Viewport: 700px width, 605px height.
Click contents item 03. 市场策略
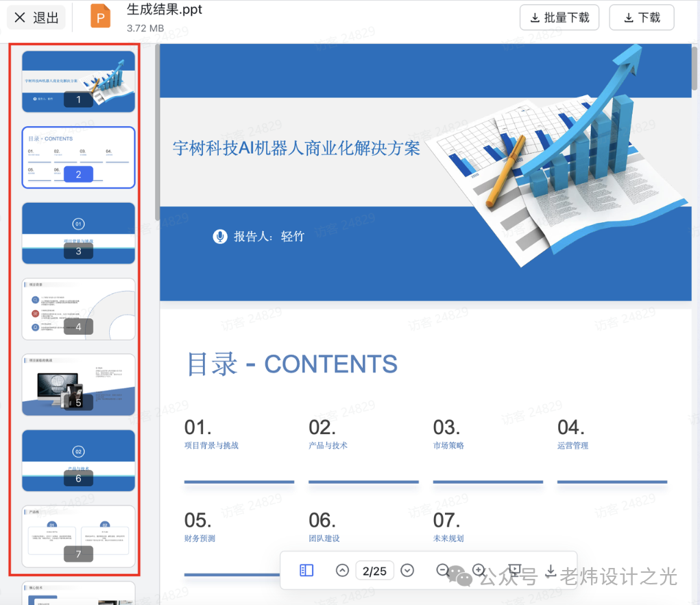pos(448,434)
